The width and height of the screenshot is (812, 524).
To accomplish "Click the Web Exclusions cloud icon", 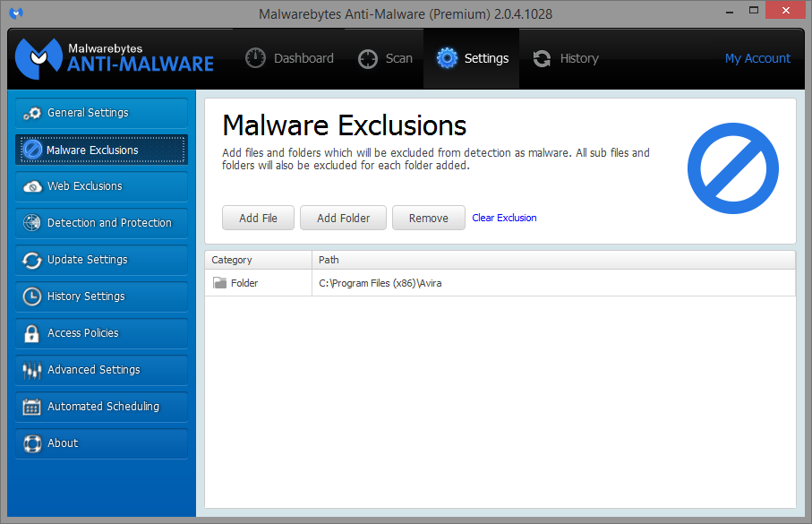I will click(x=32, y=186).
